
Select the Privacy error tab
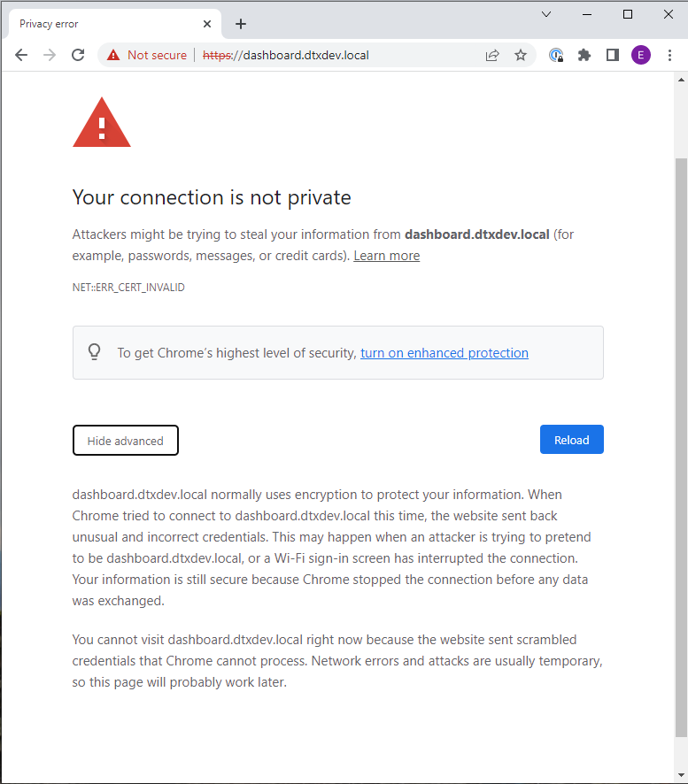pyautogui.click(x=89, y=24)
